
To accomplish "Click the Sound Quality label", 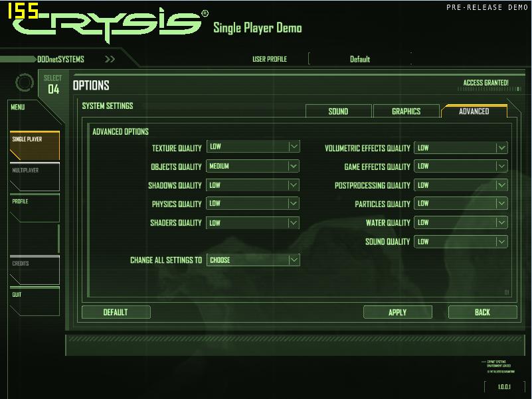I will pos(387,242).
